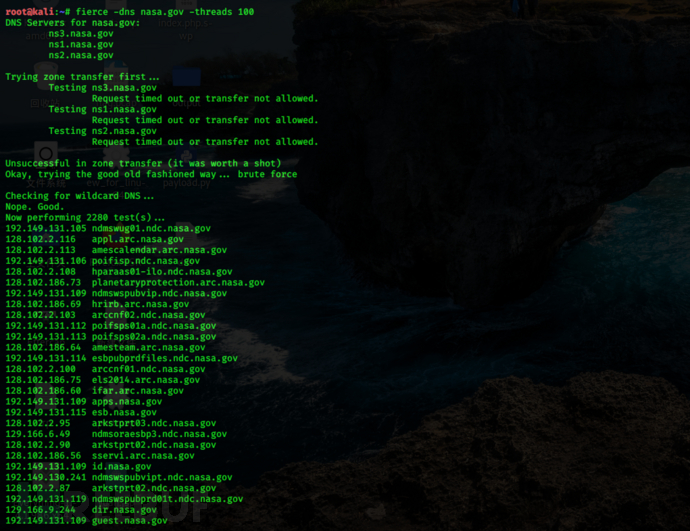Click 'Okay, trying the good old fashioned way' line

click(x=151, y=174)
